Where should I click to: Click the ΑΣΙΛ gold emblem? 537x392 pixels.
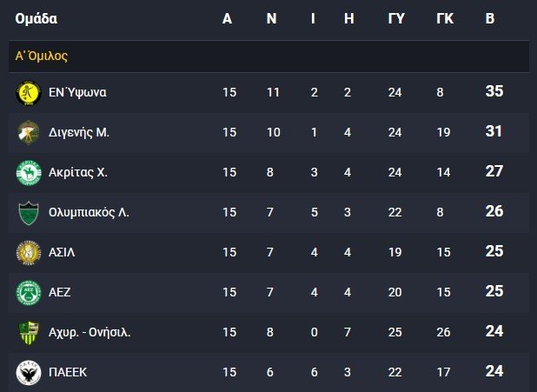pos(29,253)
